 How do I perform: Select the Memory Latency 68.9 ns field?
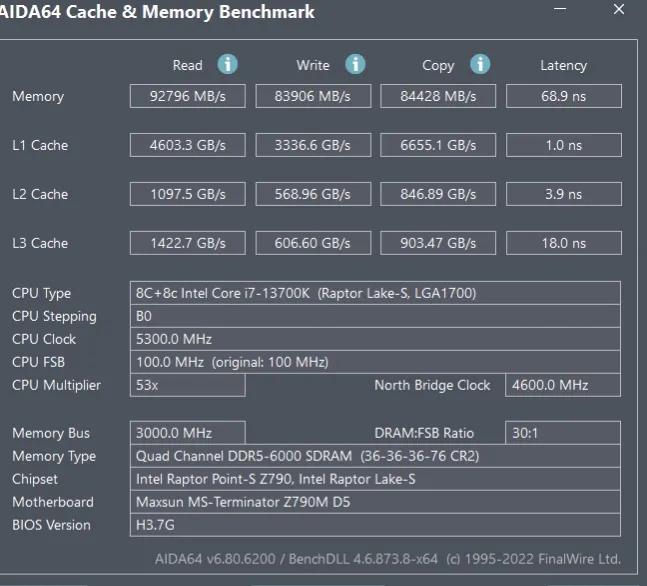(x=564, y=96)
